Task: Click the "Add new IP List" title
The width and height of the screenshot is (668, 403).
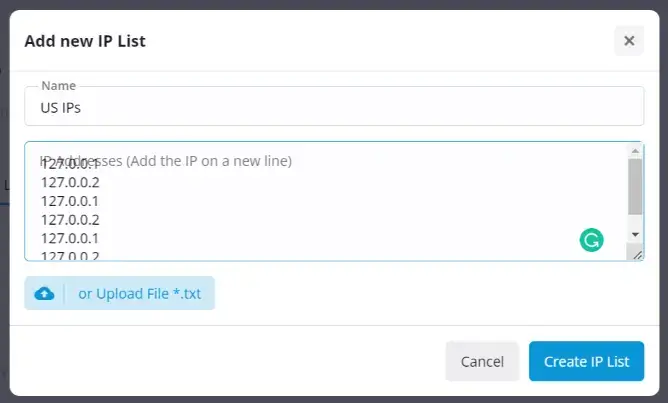Action: (85, 41)
